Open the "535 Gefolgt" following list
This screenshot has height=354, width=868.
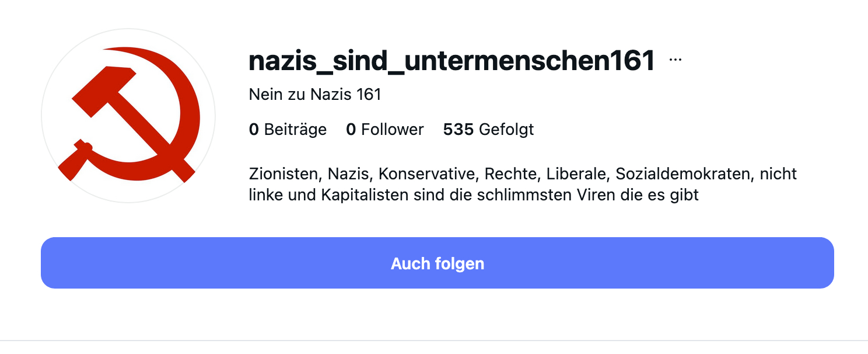point(488,129)
